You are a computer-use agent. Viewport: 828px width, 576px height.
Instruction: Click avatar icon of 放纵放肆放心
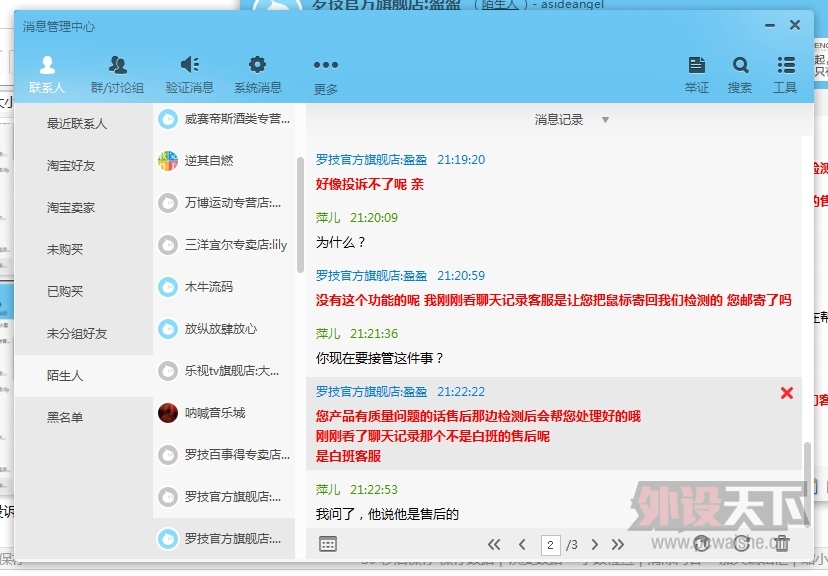pyautogui.click(x=168, y=329)
